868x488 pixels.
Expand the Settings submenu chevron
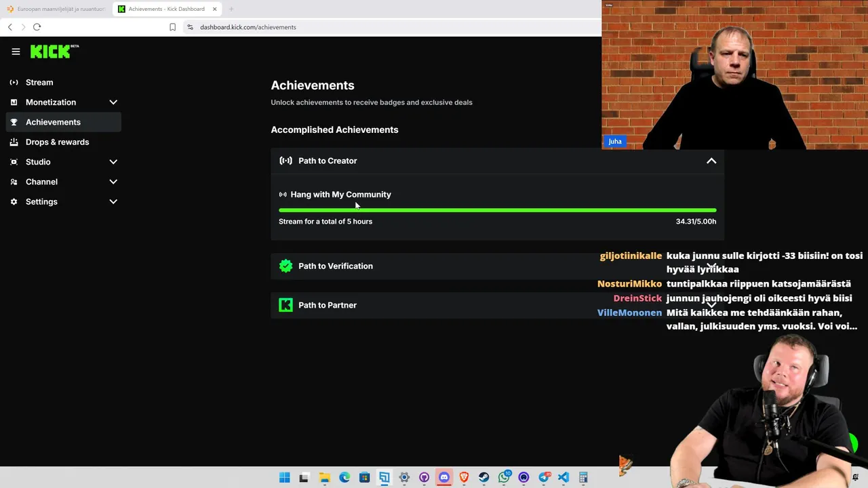pyautogui.click(x=113, y=202)
